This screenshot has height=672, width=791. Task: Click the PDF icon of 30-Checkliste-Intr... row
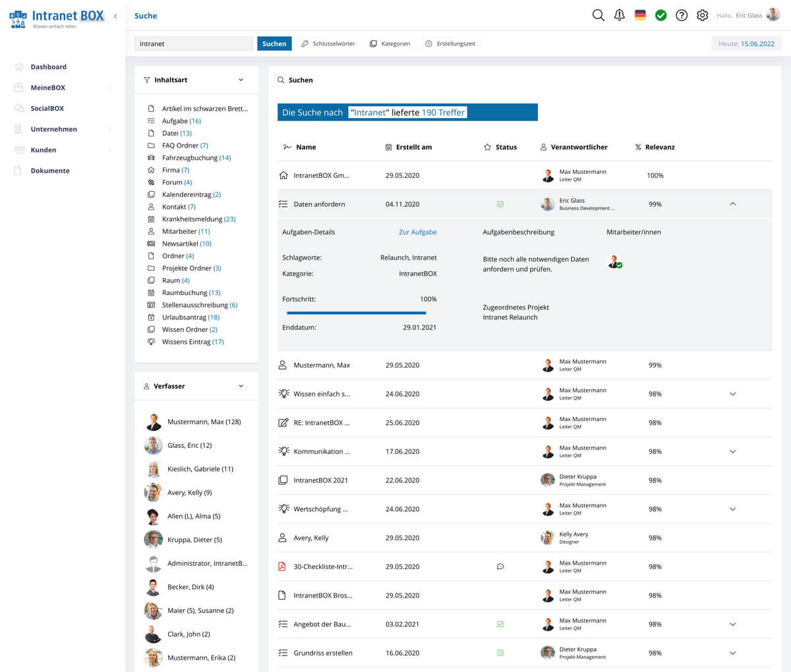282,567
